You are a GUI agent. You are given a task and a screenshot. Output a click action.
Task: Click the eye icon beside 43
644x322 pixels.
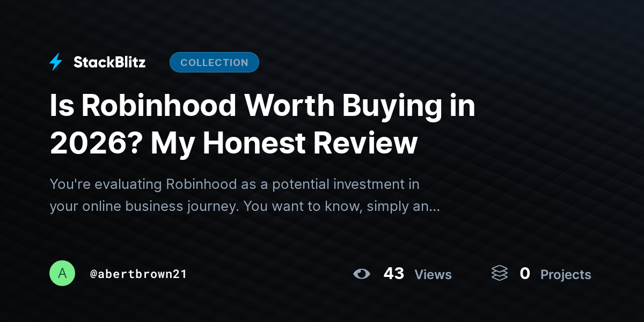362,274
